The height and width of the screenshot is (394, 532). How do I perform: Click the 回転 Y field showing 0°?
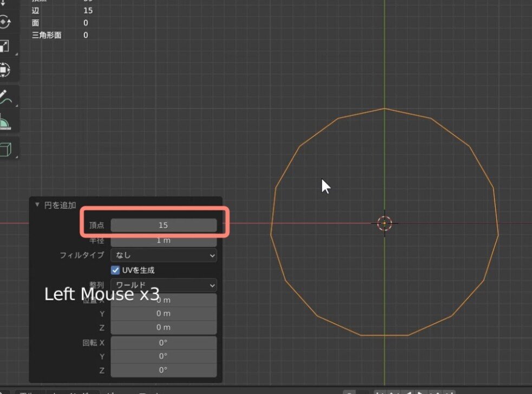pyautogui.click(x=164, y=356)
